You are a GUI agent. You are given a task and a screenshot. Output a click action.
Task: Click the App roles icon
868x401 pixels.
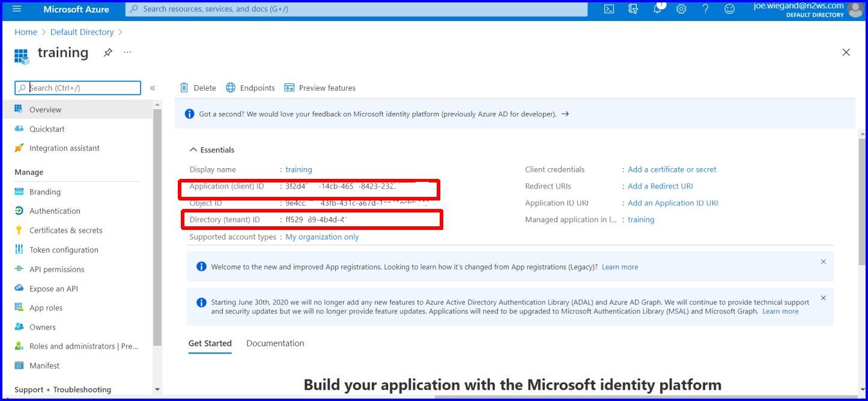19,307
